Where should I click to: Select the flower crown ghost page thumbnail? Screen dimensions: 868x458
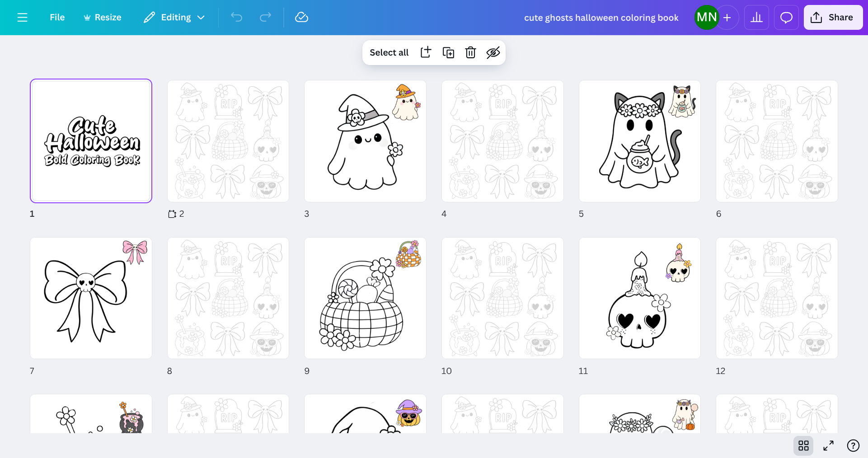point(640,414)
